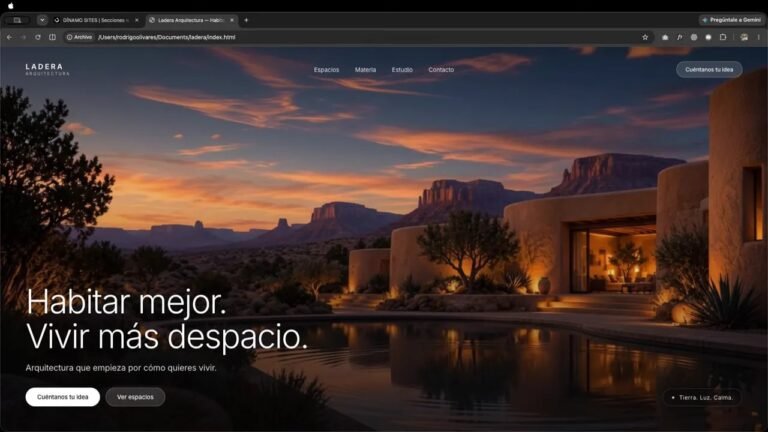Screen dimensions: 768x432
Task: Reload the current page
Action: [38, 37]
